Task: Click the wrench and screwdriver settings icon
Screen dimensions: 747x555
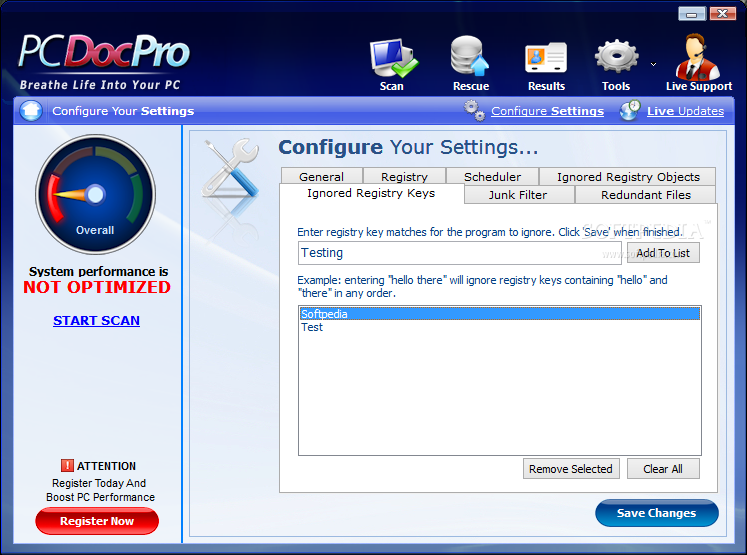Action: [x=231, y=168]
